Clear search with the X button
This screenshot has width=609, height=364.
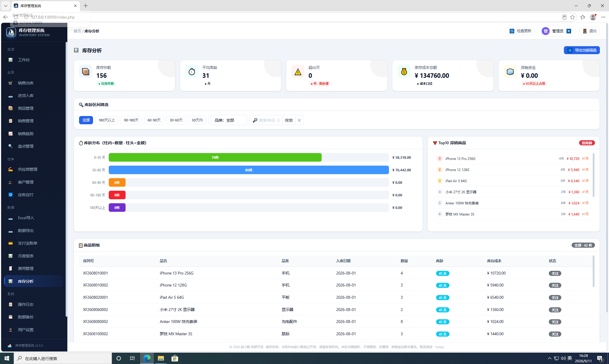299,120
